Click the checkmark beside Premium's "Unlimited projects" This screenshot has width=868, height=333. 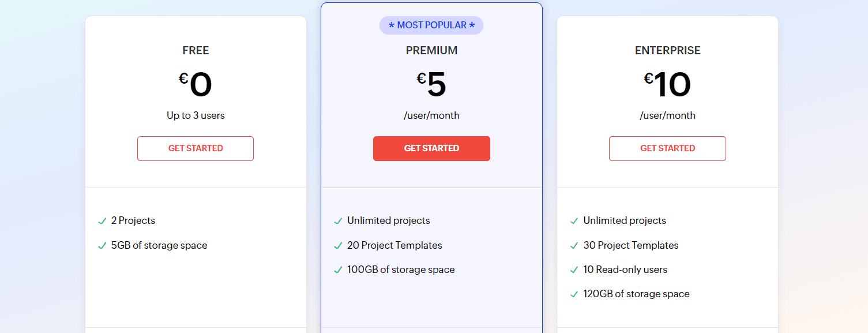click(x=337, y=220)
